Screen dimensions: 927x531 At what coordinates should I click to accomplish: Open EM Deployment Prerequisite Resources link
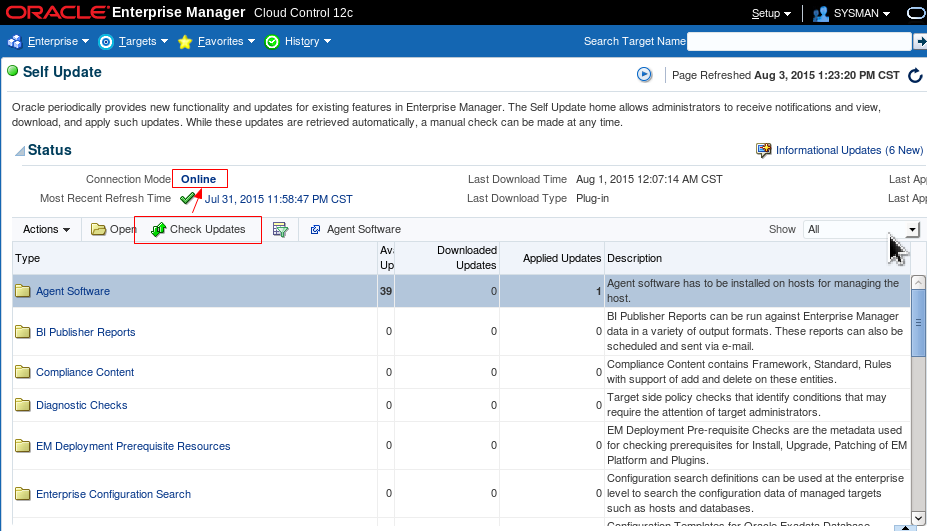point(133,446)
